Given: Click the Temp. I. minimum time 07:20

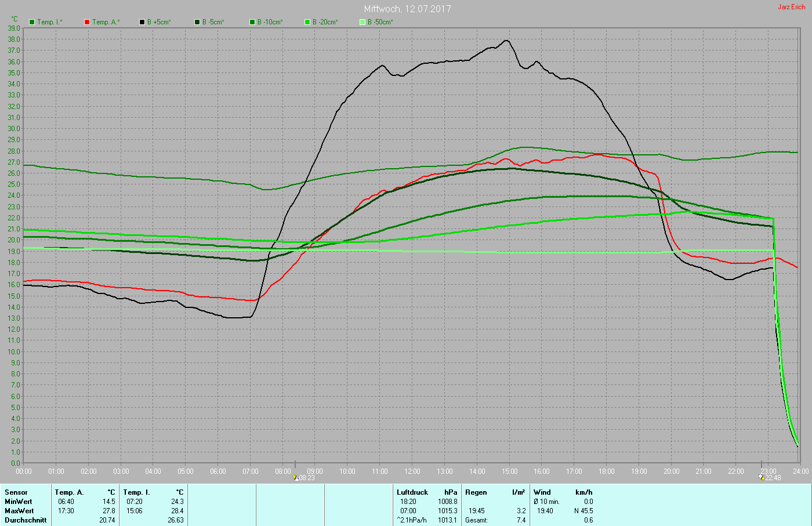Looking at the screenshot, I should tap(135, 502).
